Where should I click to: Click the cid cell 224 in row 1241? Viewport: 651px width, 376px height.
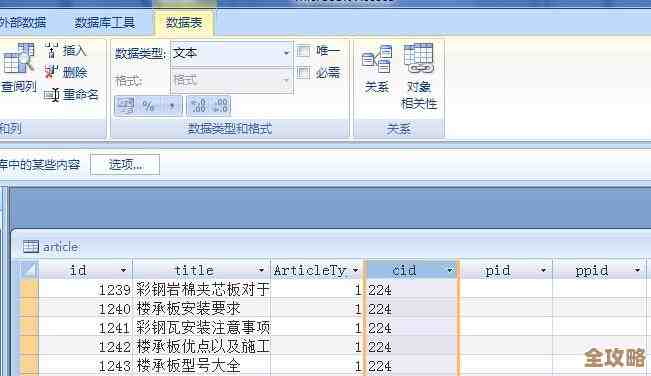(412, 328)
